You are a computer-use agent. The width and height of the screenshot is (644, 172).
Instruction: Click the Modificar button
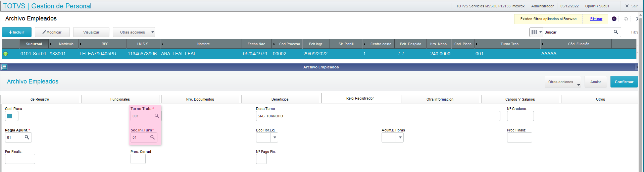(52, 32)
